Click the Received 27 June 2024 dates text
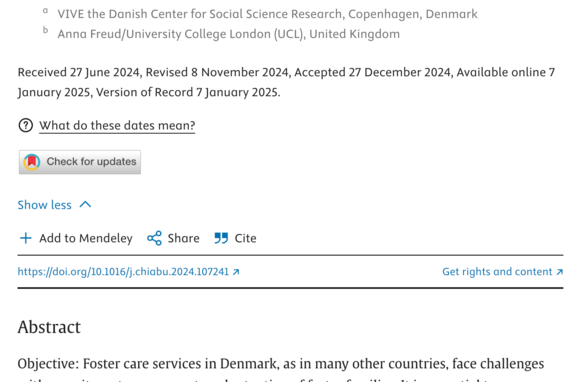The width and height of the screenshot is (580, 382). click(286, 82)
